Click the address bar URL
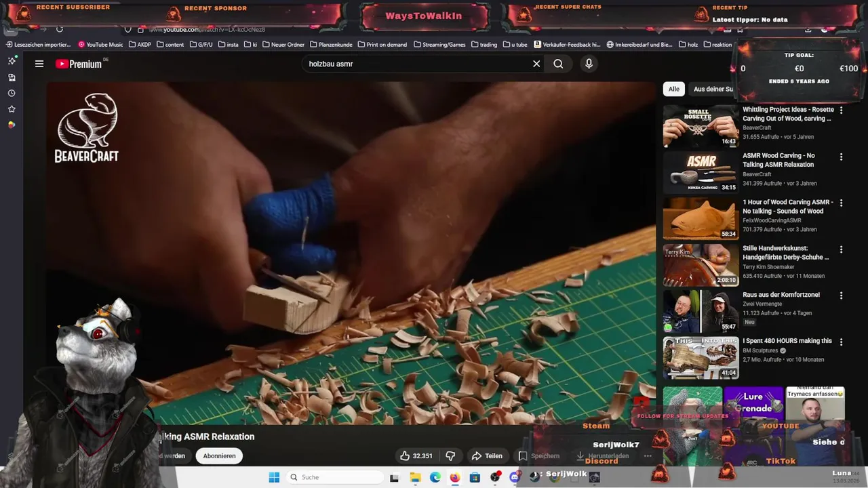This screenshot has height=488, width=868. [207, 29]
